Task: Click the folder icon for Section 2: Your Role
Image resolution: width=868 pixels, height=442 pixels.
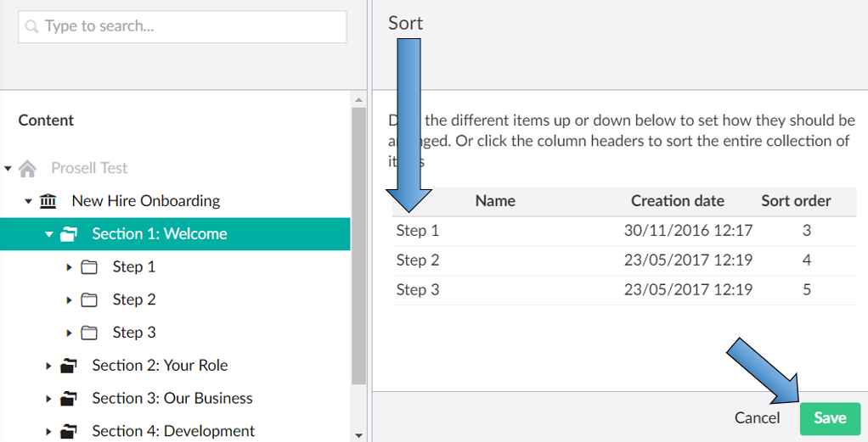Action: point(69,366)
